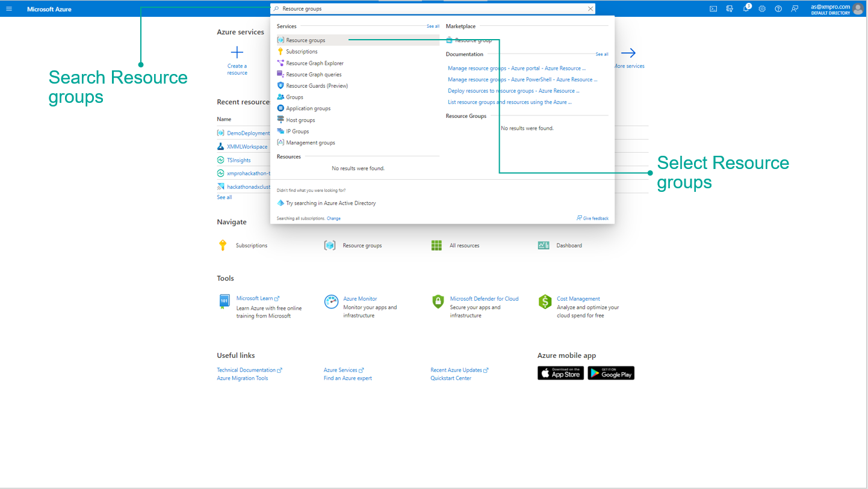Open the notifications bell
868x489 pixels.
746,8
